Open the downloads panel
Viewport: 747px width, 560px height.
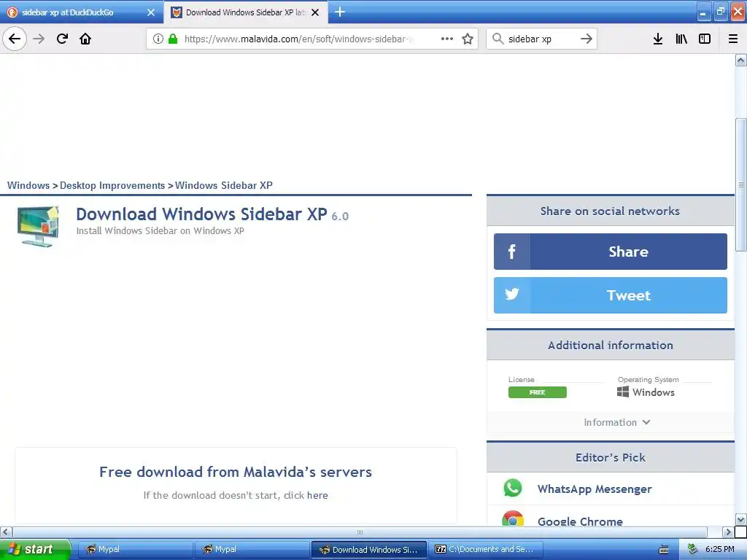(658, 39)
